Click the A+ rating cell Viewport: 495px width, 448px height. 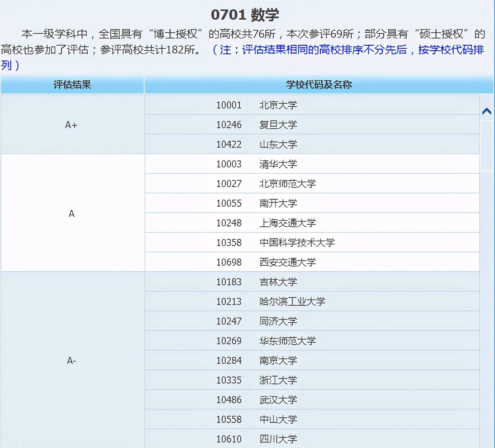click(73, 125)
